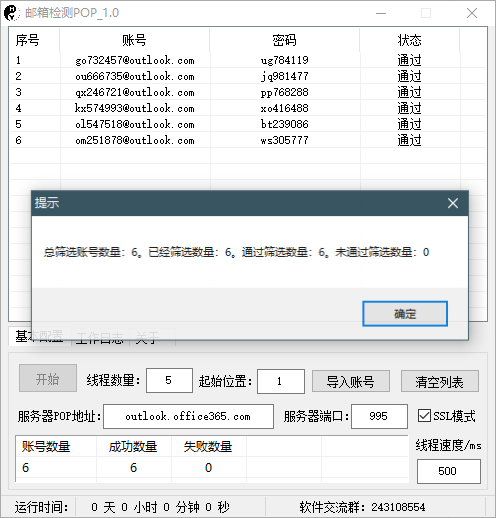Close the 提示 dialog with X

point(453,203)
